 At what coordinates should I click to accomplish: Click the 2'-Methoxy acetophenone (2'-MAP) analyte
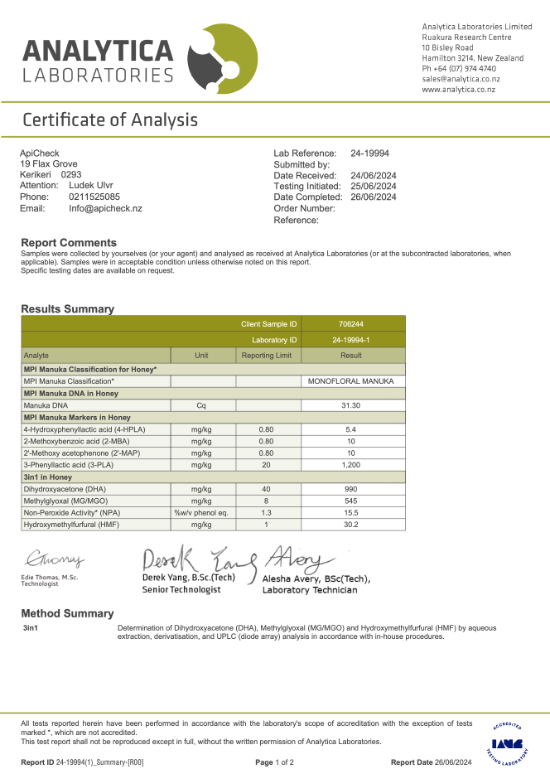point(82,453)
